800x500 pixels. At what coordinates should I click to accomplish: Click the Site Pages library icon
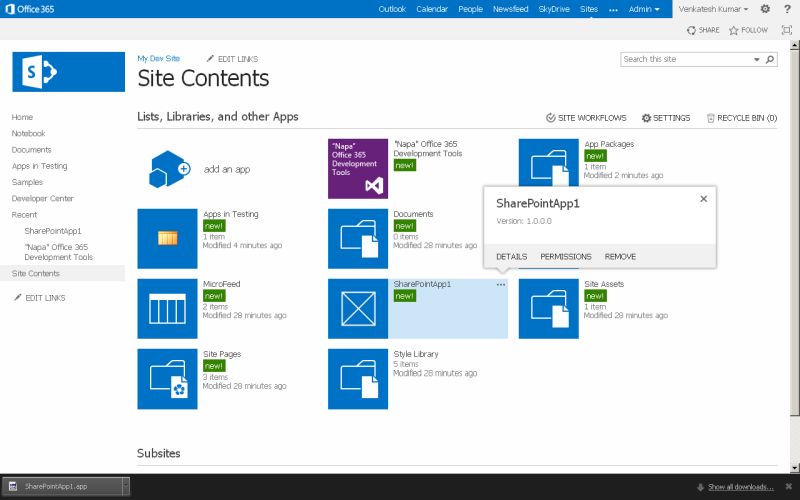point(167,379)
